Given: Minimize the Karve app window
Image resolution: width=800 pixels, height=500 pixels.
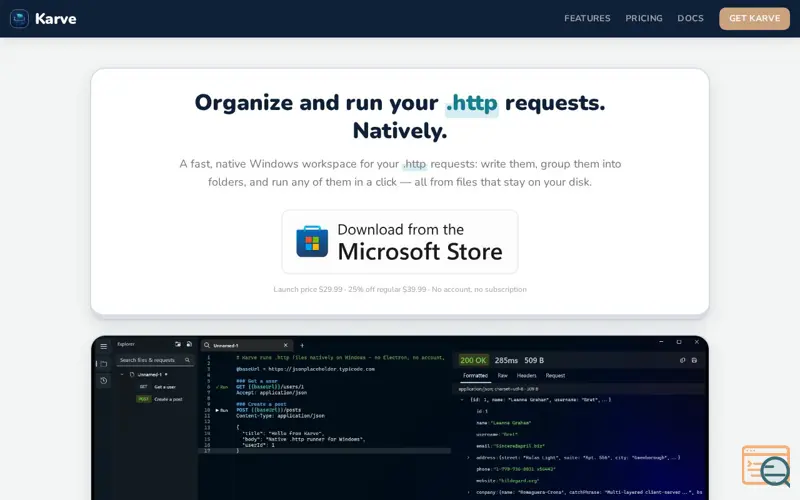Looking at the screenshot, I should [x=661, y=342].
